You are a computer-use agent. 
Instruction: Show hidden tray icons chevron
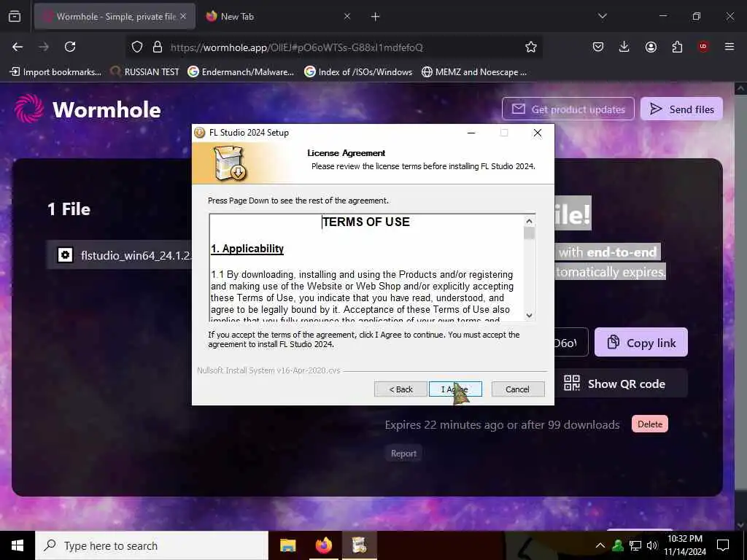tap(600, 545)
